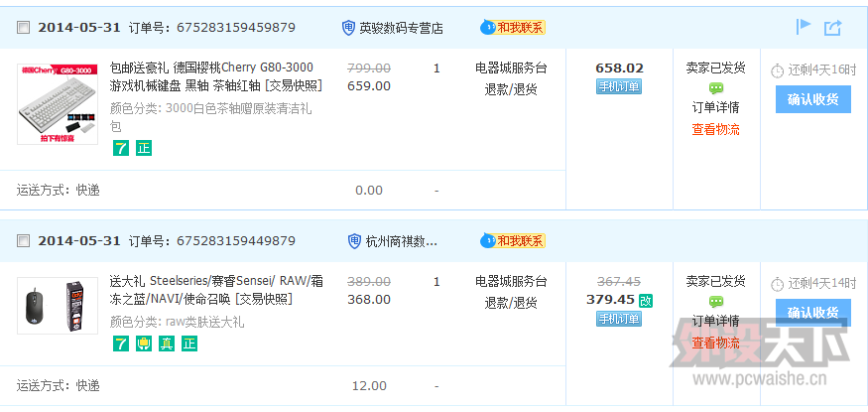Request 退款/退货 for Steelseries order
The height and width of the screenshot is (412, 868).
pos(511,303)
